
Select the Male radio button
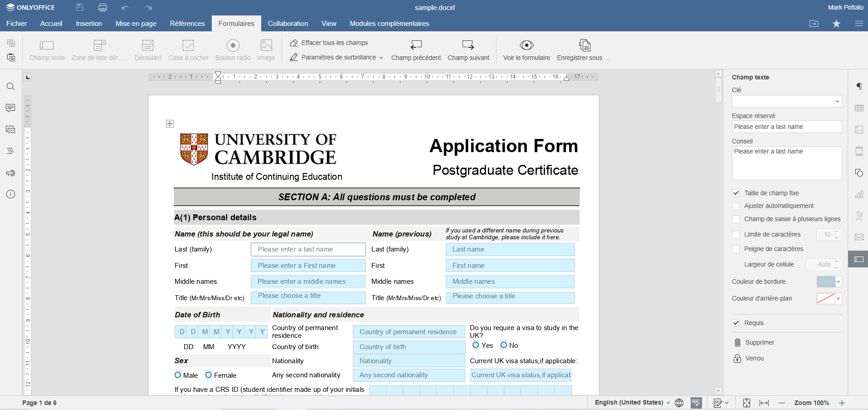click(x=178, y=375)
